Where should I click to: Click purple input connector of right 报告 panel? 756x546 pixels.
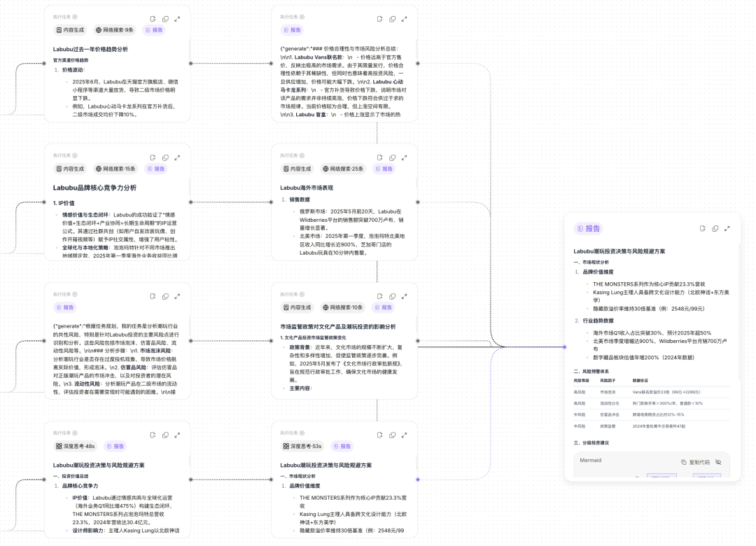(565, 346)
